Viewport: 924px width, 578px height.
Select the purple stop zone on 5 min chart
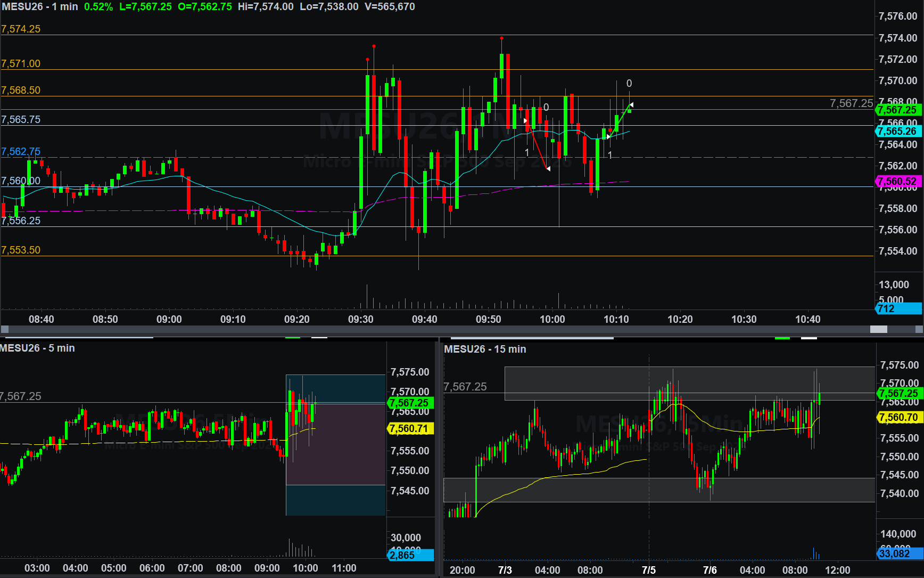[x=335, y=444]
